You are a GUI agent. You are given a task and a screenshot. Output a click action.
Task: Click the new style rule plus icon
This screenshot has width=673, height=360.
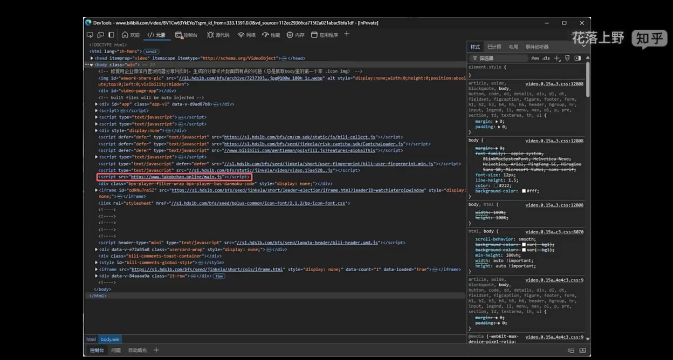(x=557, y=58)
